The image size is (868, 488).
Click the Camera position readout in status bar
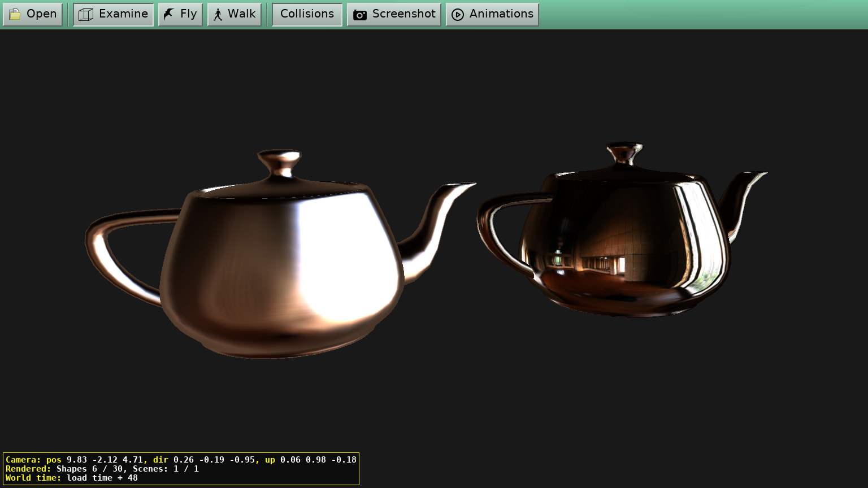[x=181, y=459]
